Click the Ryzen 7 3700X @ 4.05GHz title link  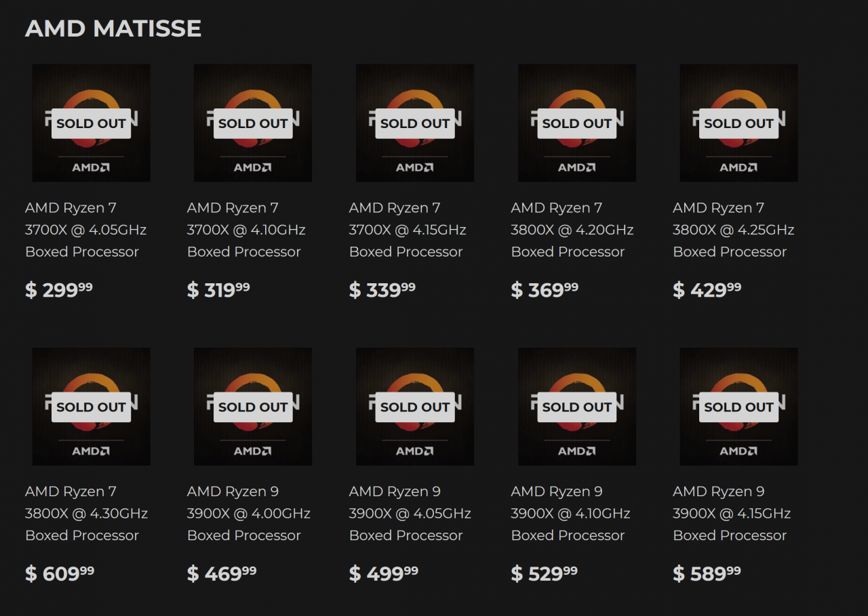pyautogui.click(x=86, y=230)
